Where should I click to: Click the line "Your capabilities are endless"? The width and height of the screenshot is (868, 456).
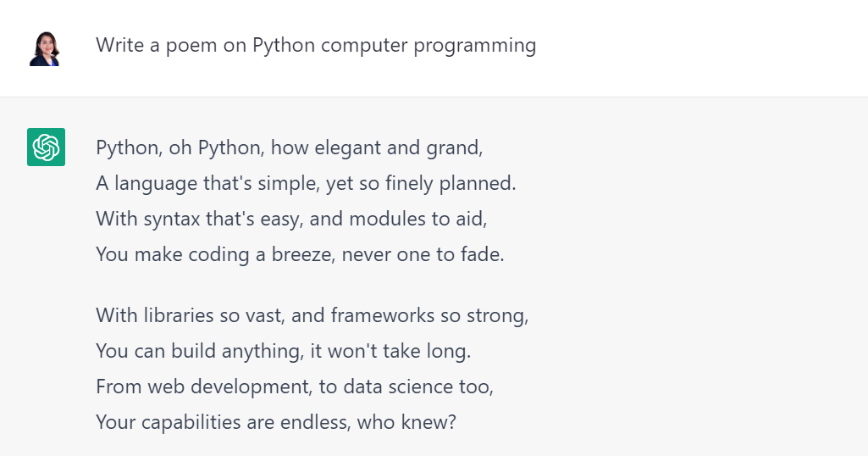click(x=275, y=421)
